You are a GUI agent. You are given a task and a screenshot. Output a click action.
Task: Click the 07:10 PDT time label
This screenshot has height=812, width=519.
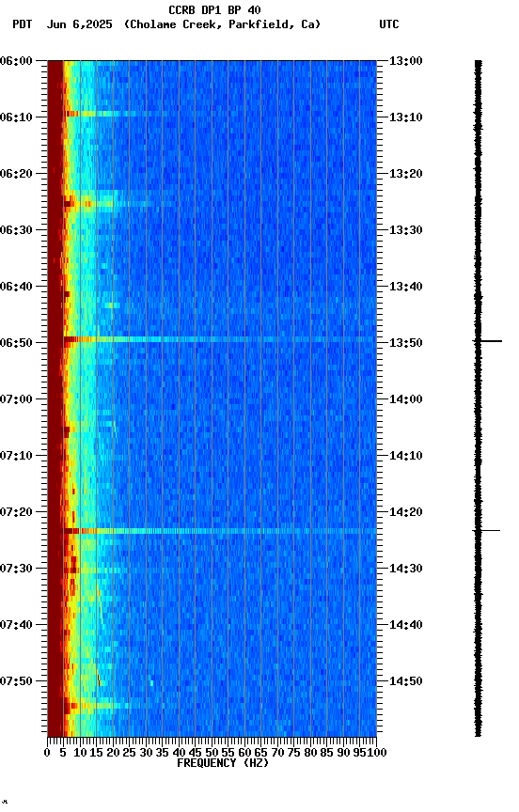[16, 456]
